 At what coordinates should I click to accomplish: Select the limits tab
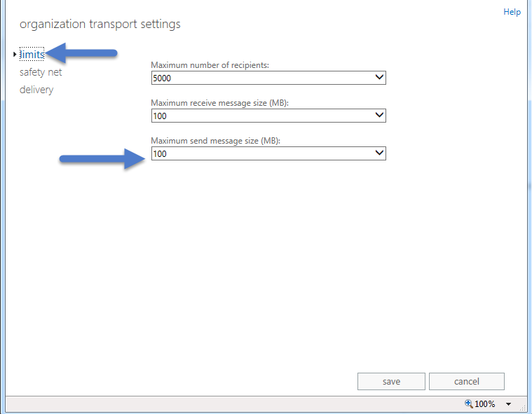click(x=32, y=54)
